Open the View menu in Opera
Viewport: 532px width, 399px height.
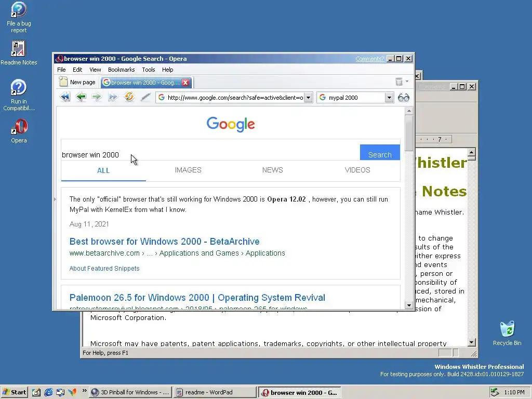point(95,70)
